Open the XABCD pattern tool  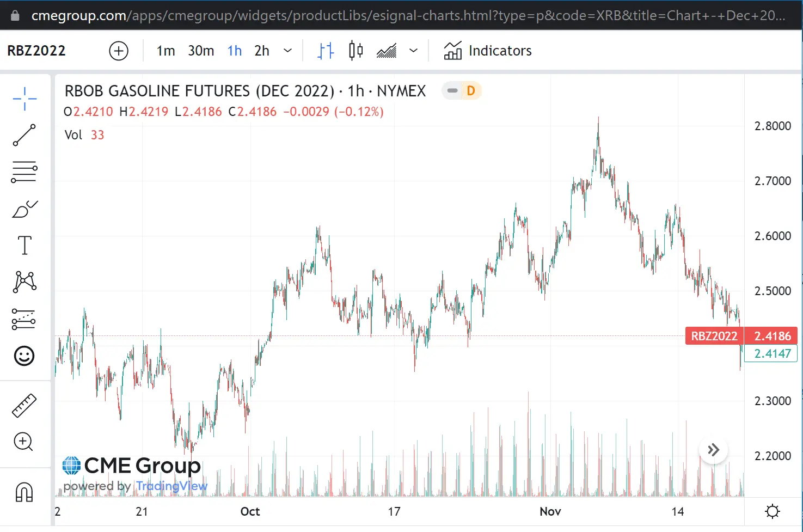24,282
